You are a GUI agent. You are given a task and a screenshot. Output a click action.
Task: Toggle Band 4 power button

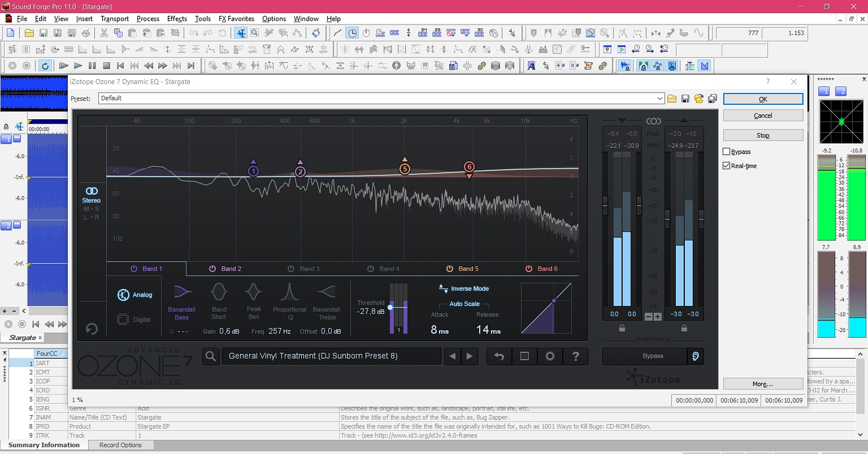coord(371,269)
